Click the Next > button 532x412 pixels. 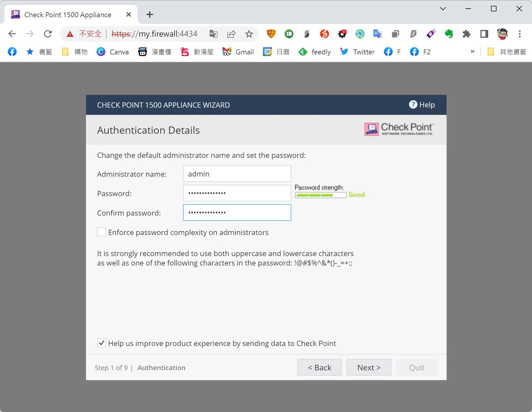(x=369, y=367)
